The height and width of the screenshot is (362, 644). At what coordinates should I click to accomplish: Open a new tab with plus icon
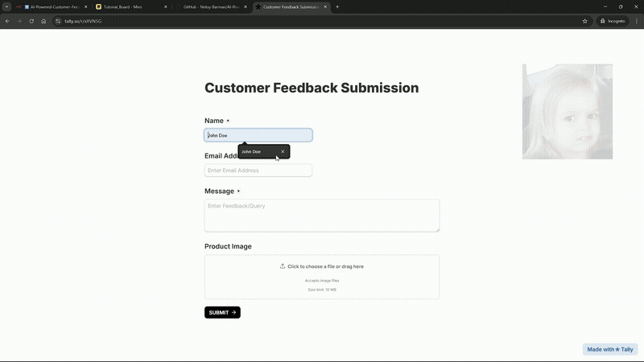pyautogui.click(x=337, y=6)
